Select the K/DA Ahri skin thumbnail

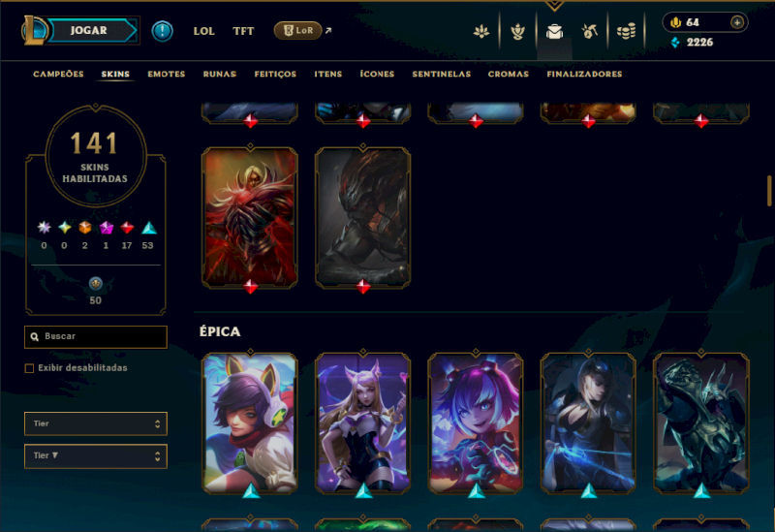362,423
